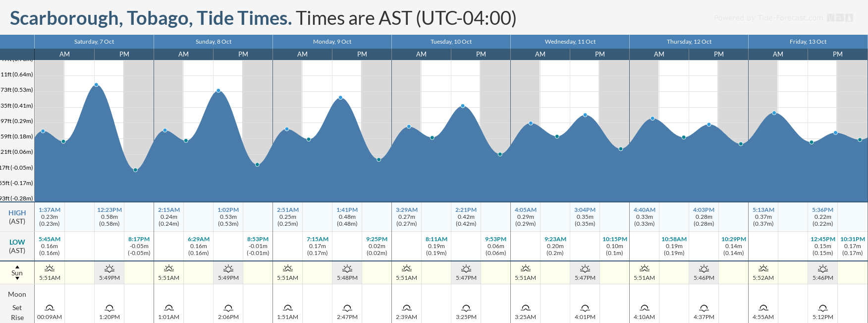Click Saturday's sunrise icon above 5:51AM

click(50, 268)
